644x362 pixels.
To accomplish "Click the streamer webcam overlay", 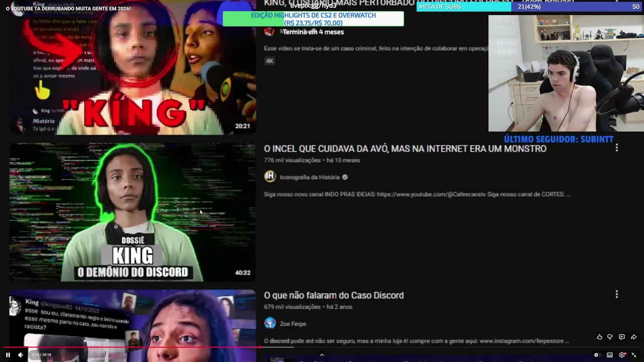I will pos(566,73).
